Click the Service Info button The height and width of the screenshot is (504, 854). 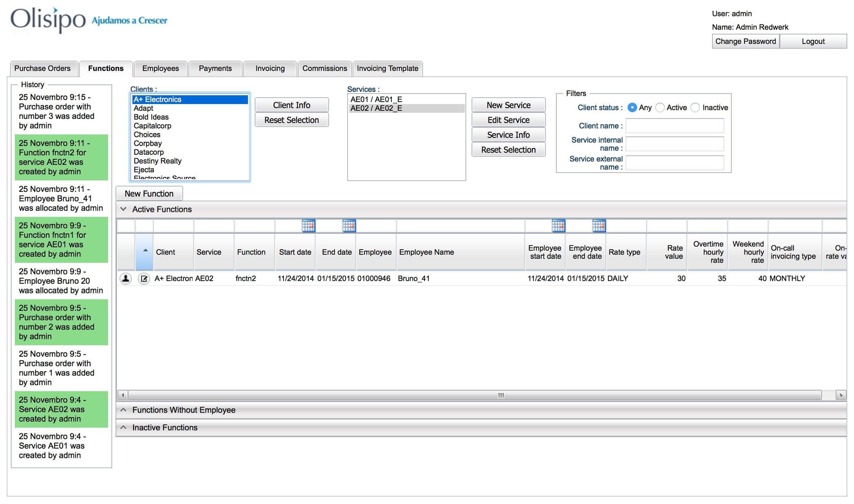click(x=509, y=135)
